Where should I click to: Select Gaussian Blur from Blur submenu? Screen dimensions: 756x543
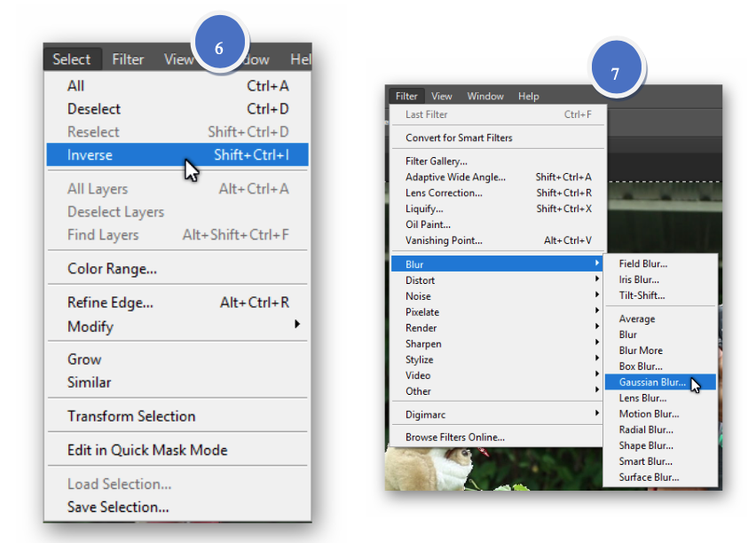[652, 382]
